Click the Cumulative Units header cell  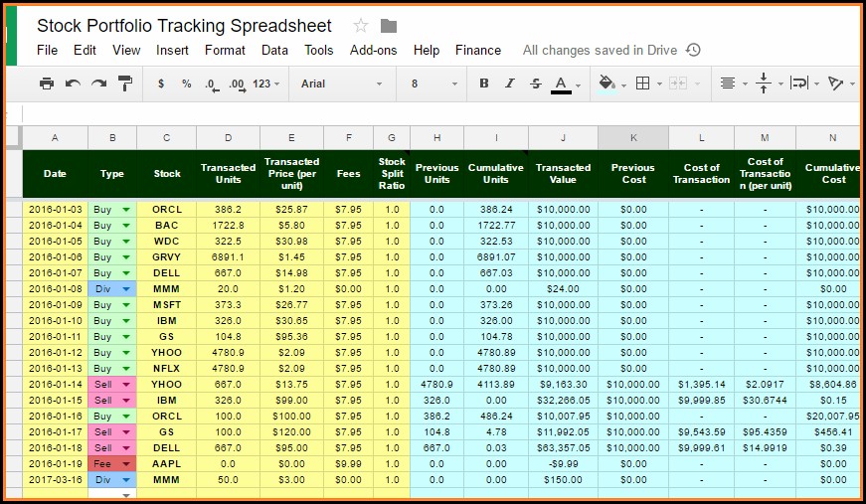tap(496, 173)
